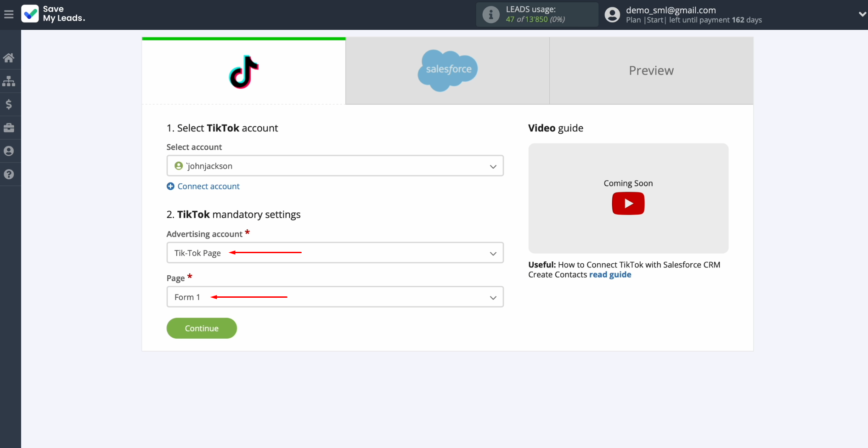This screenshot has height=448, width=868.
Task: Expand account menu chevron in header
Action: coord(862,14)
